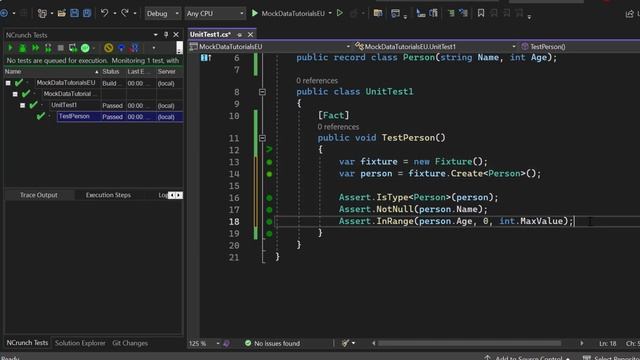Save the current file with Save icon

tap(74, 13)
